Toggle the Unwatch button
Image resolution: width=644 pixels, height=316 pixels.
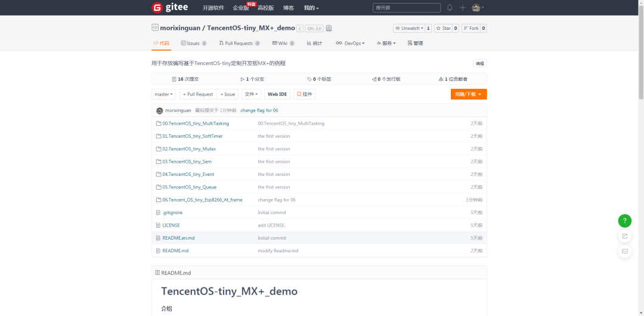click(408, 29)
